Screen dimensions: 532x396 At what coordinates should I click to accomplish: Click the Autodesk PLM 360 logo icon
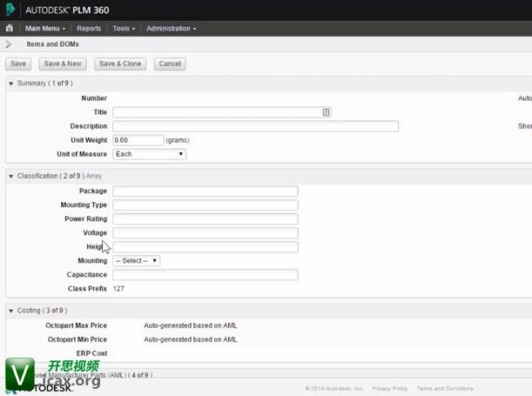(10, 10)
